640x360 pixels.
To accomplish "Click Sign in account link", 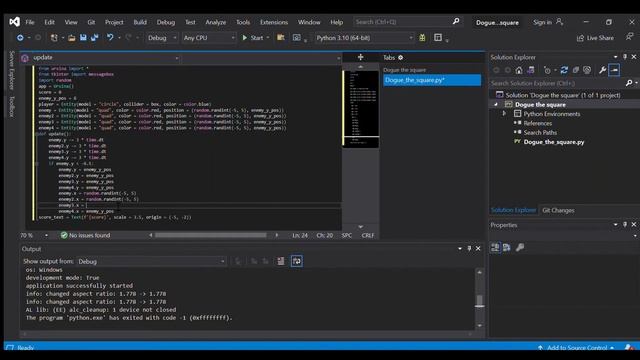I will 548,22.
